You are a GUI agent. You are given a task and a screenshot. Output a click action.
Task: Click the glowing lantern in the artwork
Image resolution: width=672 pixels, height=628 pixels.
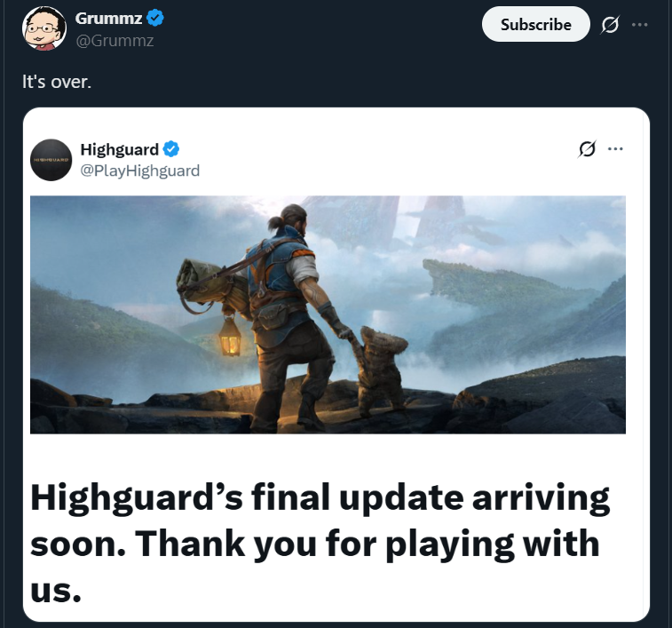pos(229,337)
